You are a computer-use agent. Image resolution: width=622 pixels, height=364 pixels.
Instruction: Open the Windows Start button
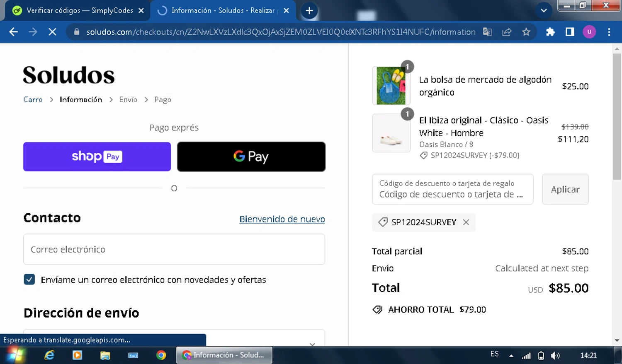(x=16, y=355)
